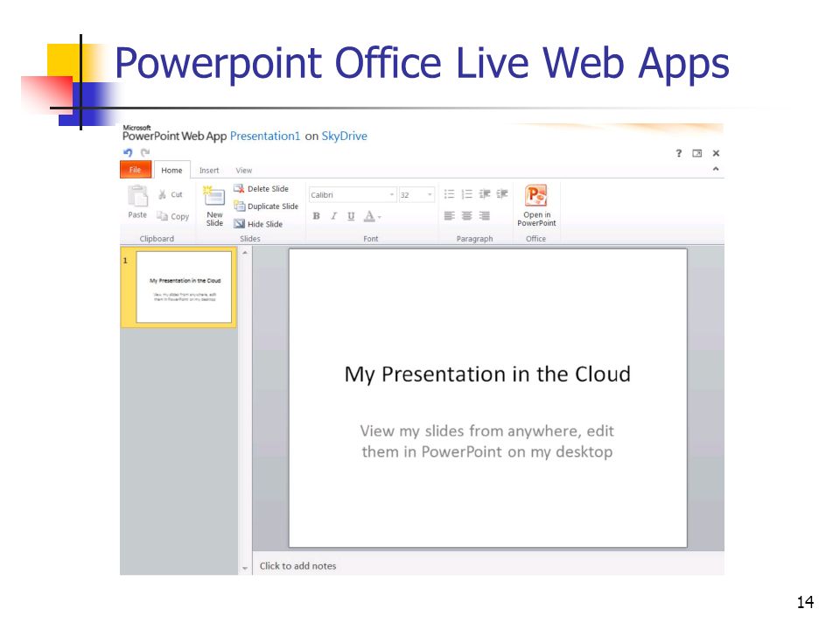840x630 pixels.
Task: Click the font color A icon
Action: click(369, 216)
